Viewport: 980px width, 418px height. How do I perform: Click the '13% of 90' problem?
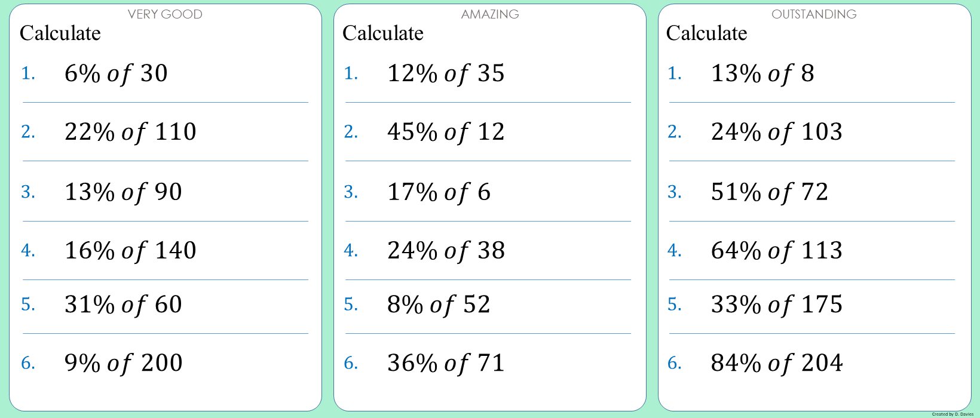tap(123, 192)
